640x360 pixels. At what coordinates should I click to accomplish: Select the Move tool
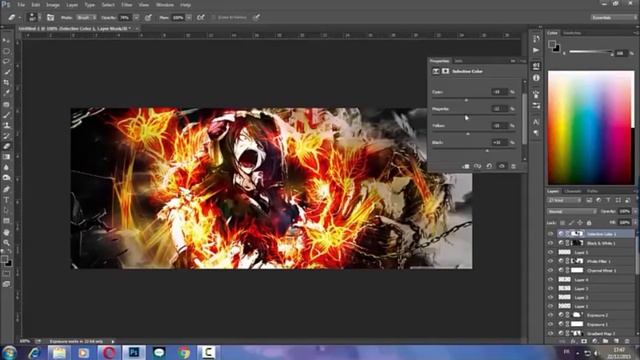click(x=6, y=40)
